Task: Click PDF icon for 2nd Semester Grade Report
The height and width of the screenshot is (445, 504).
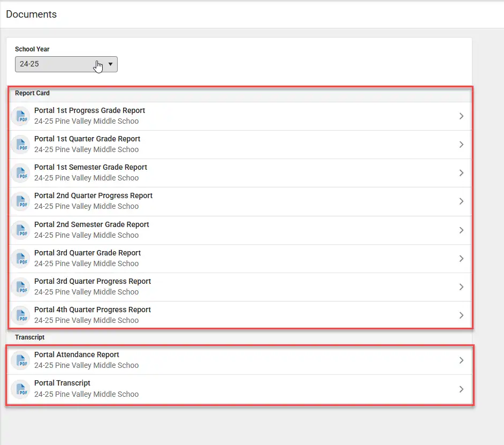Action: (21, 230)
